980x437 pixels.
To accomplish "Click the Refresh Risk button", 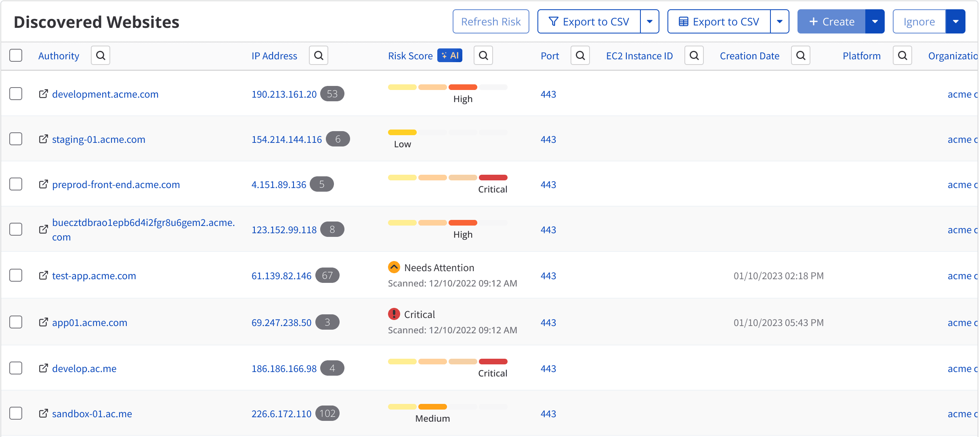I will pyautogui.click(x=491, y=21).
